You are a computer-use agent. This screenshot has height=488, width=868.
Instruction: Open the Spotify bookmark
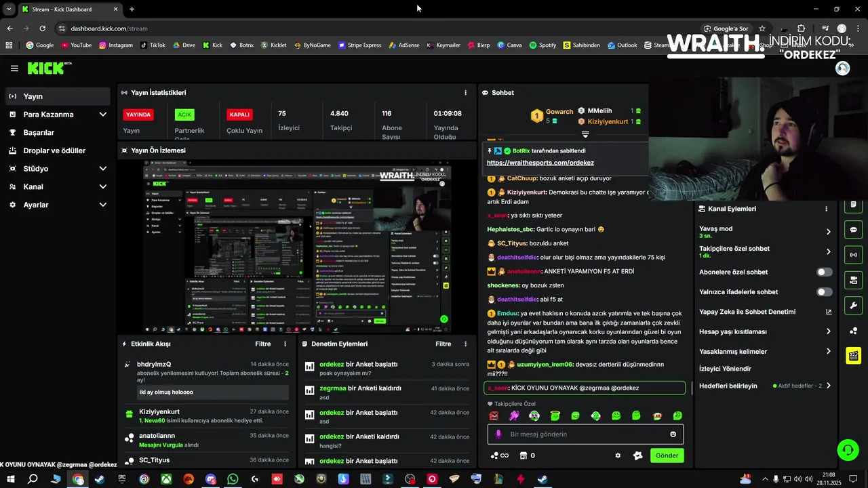(x=542, y=45)
